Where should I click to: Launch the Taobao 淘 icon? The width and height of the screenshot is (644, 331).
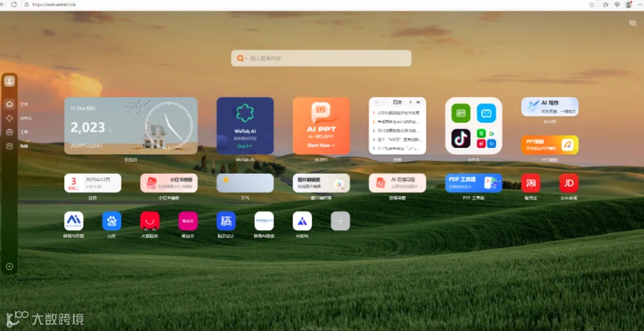click(x=531, y=183)
